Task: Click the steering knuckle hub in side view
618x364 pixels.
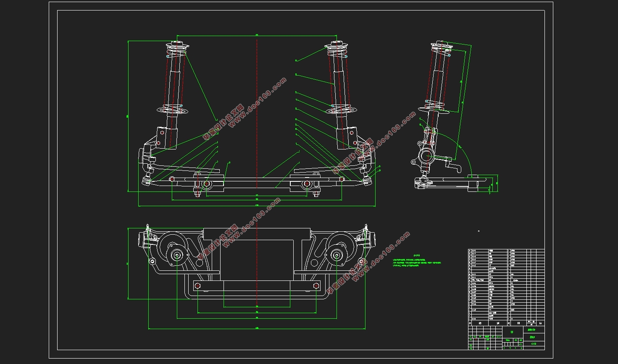Action: click(427, 157)
